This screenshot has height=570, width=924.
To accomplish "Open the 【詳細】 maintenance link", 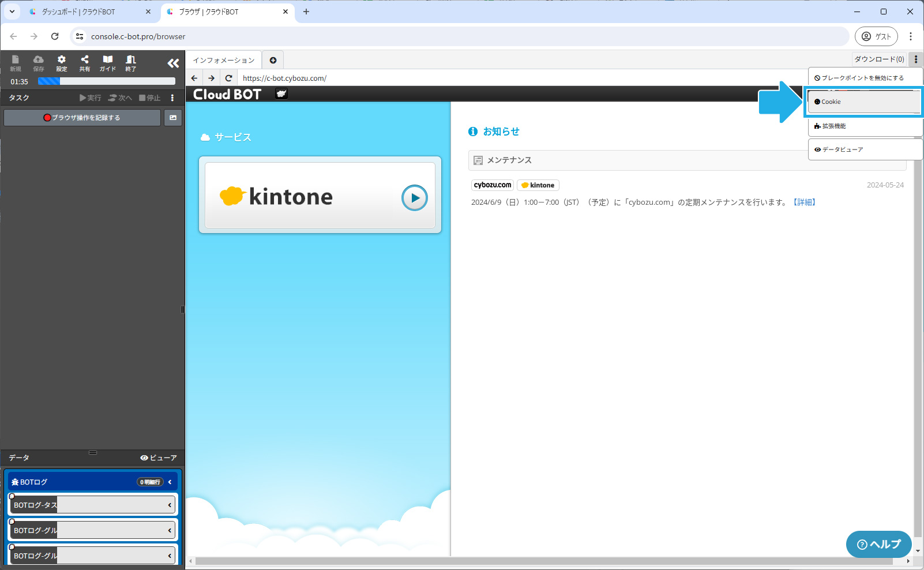I will pos(804,202).
